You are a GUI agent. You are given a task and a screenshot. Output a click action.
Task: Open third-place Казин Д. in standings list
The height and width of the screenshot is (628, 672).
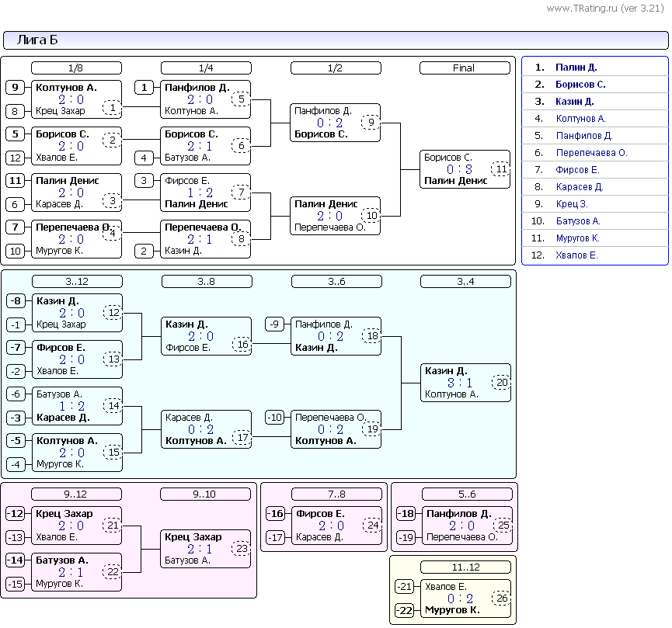[x=574, y=102]
